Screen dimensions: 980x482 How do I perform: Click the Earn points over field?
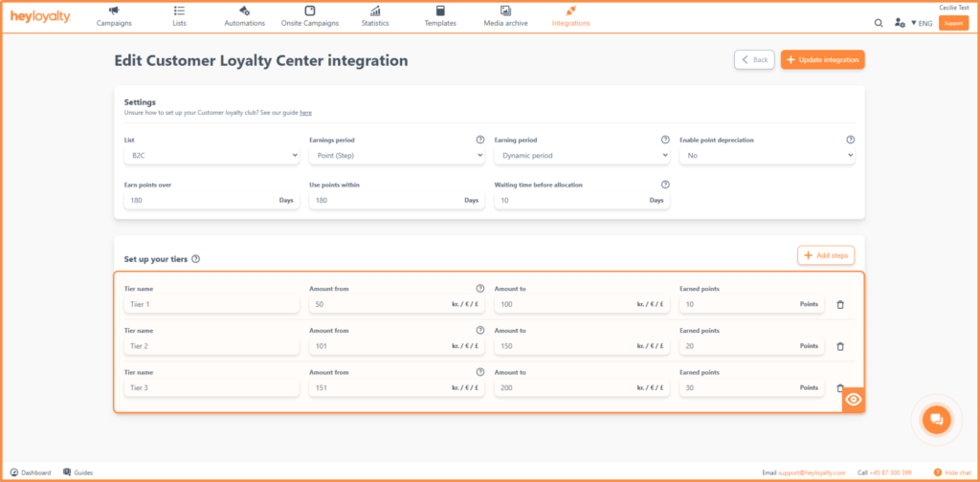tap(212, 201)
